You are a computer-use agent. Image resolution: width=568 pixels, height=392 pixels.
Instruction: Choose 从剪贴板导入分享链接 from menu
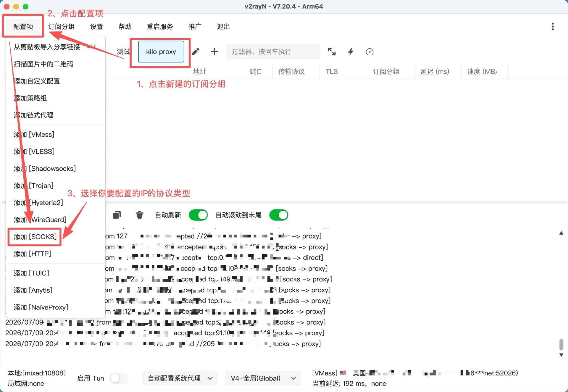pos(56,47)
